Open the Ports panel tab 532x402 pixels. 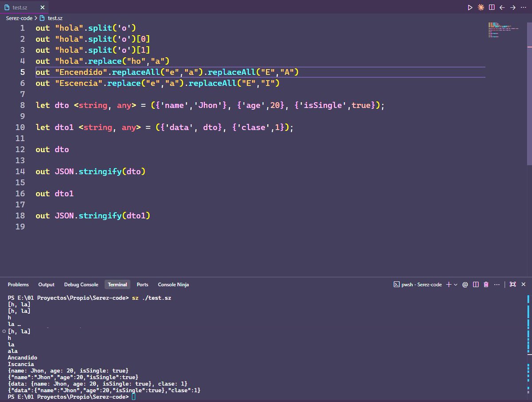click(x=142, y=284)
